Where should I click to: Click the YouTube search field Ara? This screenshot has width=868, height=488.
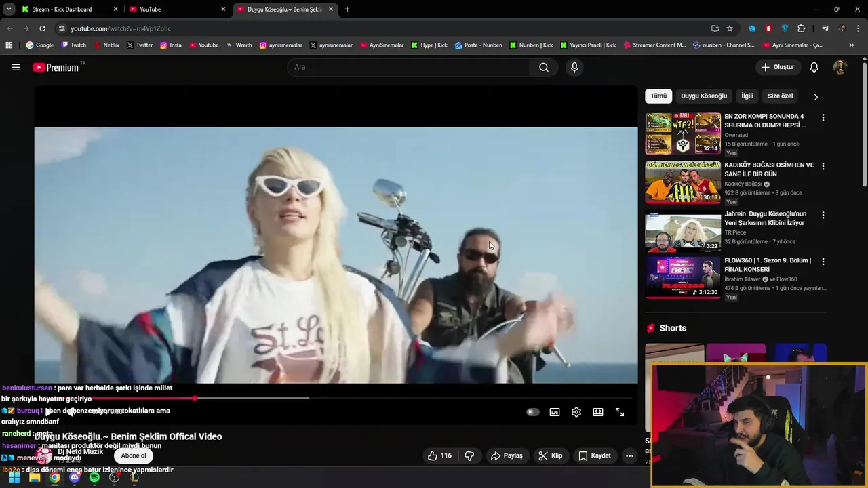[x=408, y=67]
